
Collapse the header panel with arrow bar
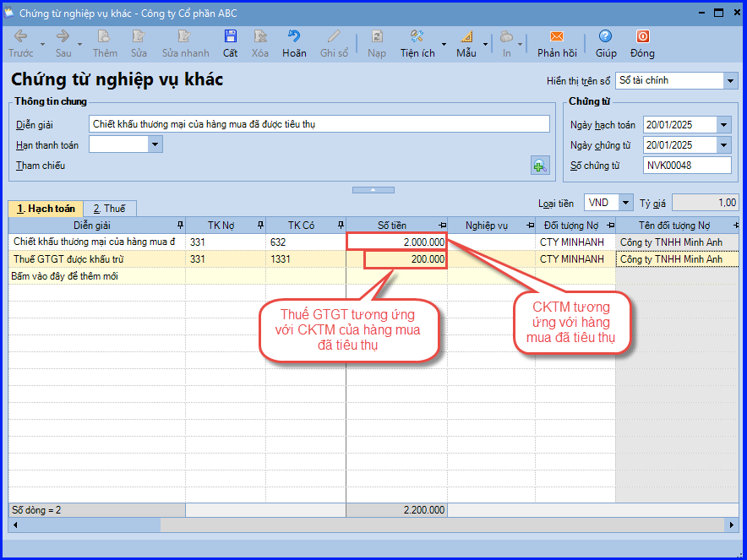click(x=371, y=190)
